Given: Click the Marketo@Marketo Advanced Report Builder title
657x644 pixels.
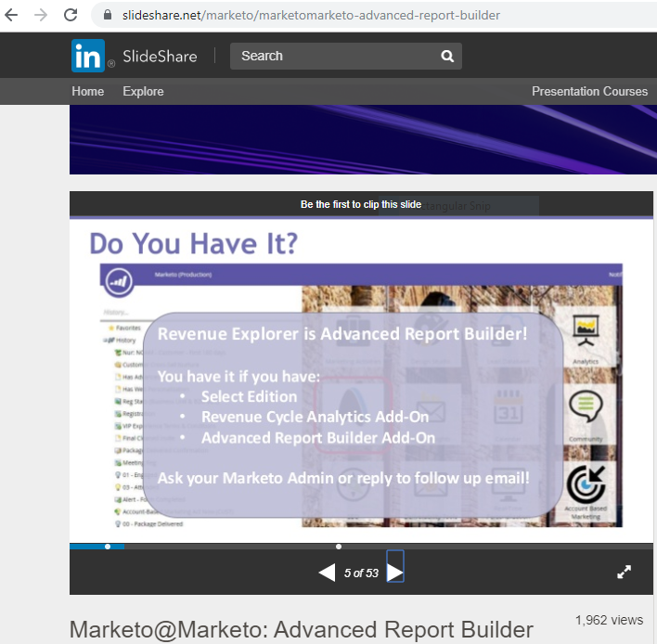Looking at the screenshot, I should click(302, 629).
